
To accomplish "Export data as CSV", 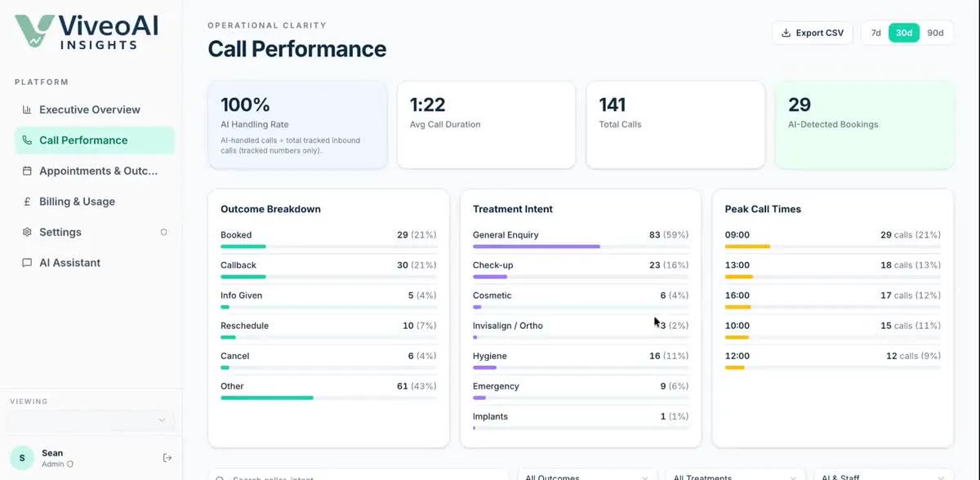I will [813, 33].
